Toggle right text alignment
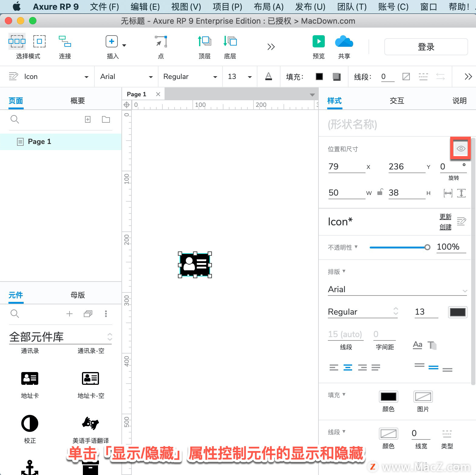The width and height of the screenshot is (476, 475). tap(362, 367)
